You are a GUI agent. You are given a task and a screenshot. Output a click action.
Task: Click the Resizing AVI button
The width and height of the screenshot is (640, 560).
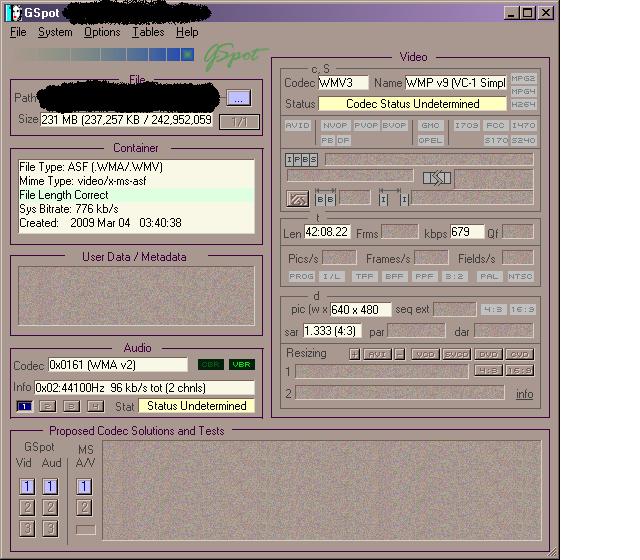[x=378, y=354]
